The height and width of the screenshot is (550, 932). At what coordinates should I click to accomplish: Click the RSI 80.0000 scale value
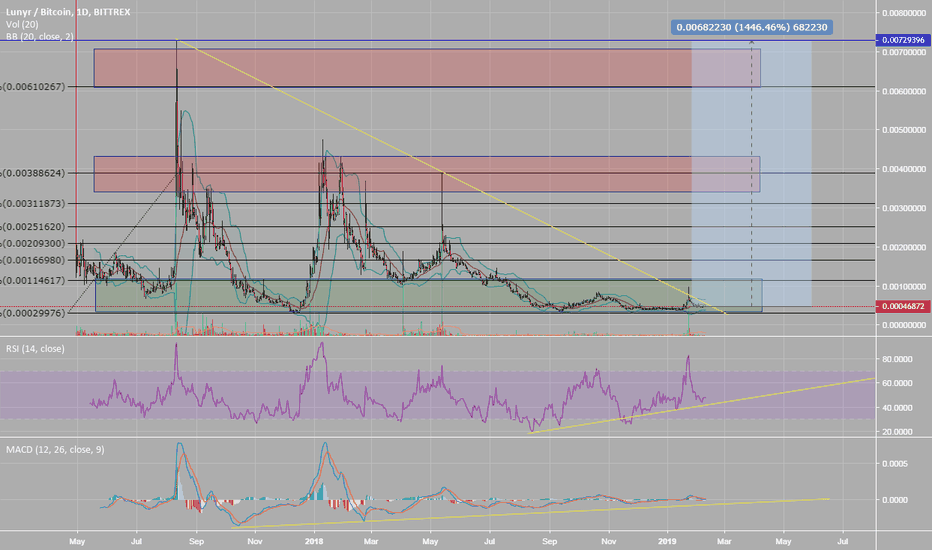pos(898,359)
